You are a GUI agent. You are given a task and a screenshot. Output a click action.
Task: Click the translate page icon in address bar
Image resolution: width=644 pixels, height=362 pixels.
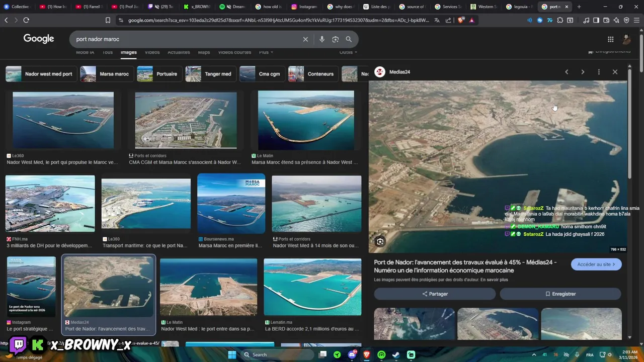coord(437,20)
